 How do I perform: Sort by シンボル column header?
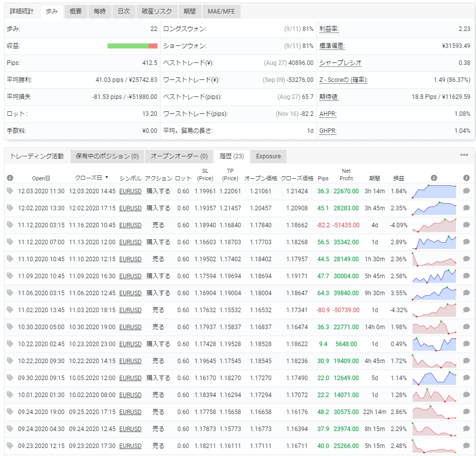tap(130, 178)
